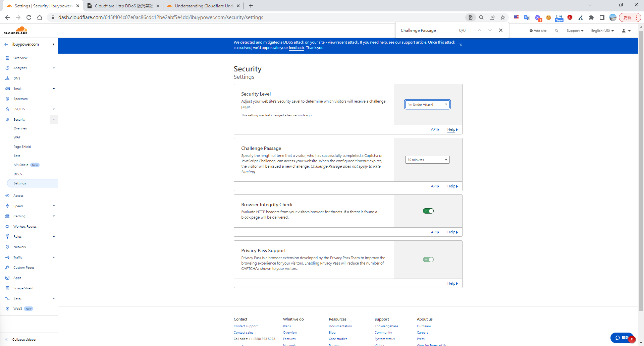Bookmark page with star icon
This screenshot has width=644, height=346.
[502, 17]
